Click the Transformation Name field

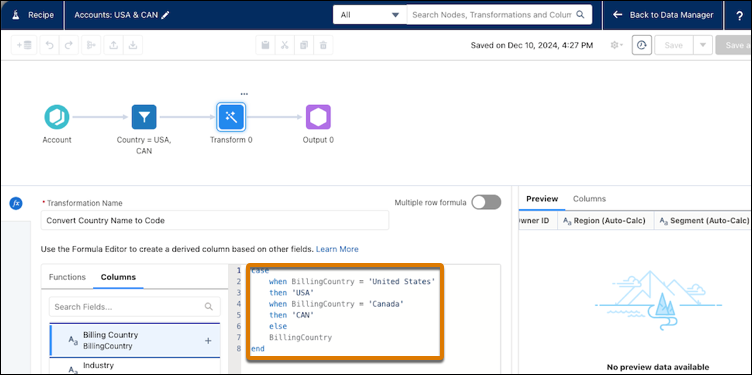tap(215, 221)
